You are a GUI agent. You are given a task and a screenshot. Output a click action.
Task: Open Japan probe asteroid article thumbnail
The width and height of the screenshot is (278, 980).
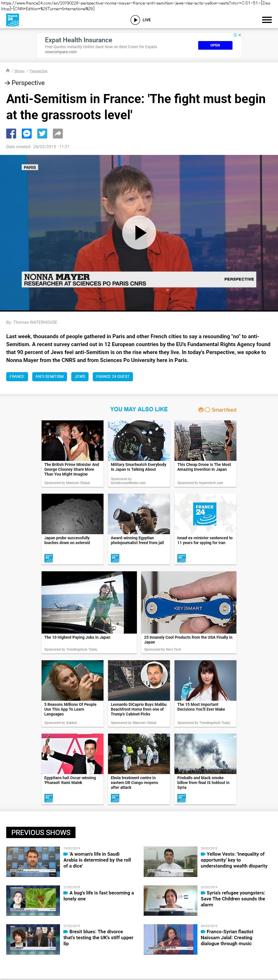click(x=72, y=514)
